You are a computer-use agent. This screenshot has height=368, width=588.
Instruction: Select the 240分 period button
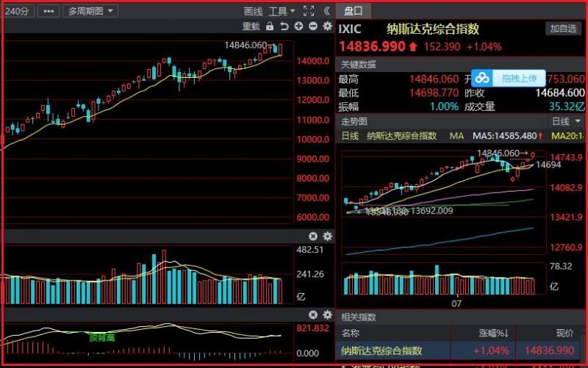(x=18, y=11)
